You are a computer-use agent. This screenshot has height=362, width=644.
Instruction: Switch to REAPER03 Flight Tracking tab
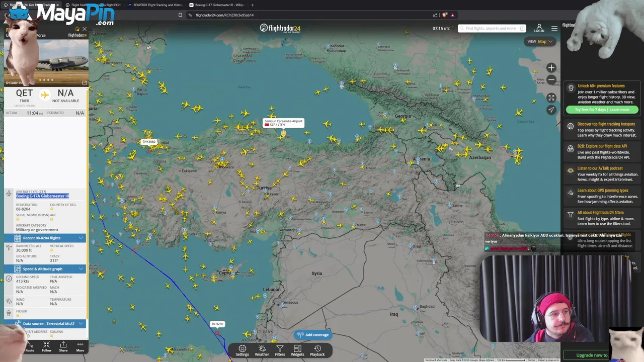(154, 5)
